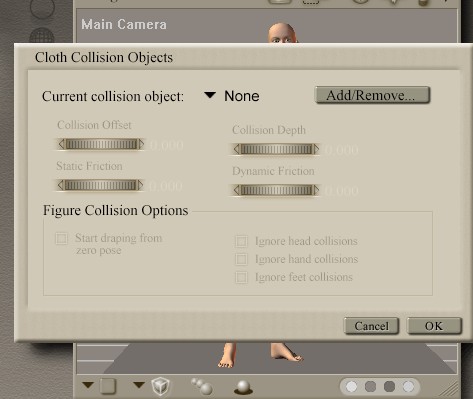The width and height of the screenshot is (473, 399).
Task: Click the figure's head in the preview
Action: pyautogui.click(x=282, y=33)
